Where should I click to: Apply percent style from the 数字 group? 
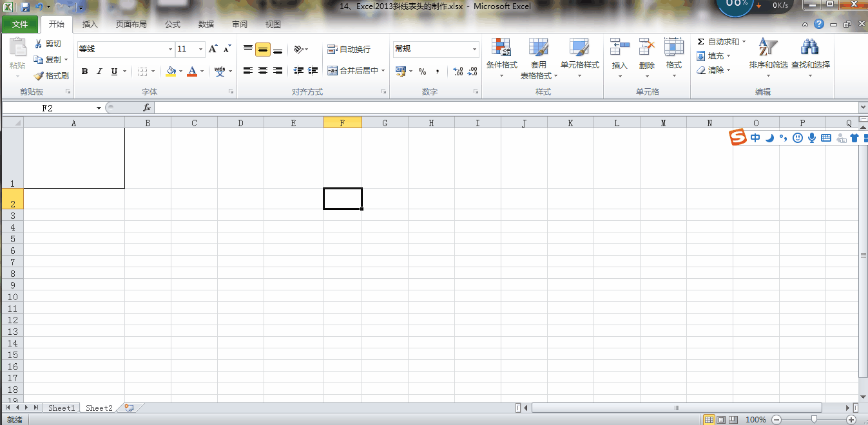tap(422, 71)
